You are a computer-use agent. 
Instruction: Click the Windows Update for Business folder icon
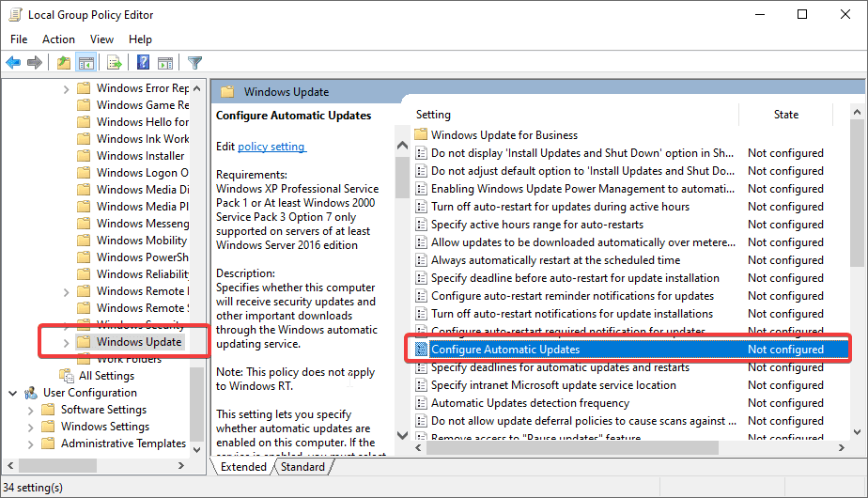[x=421, y=134]
